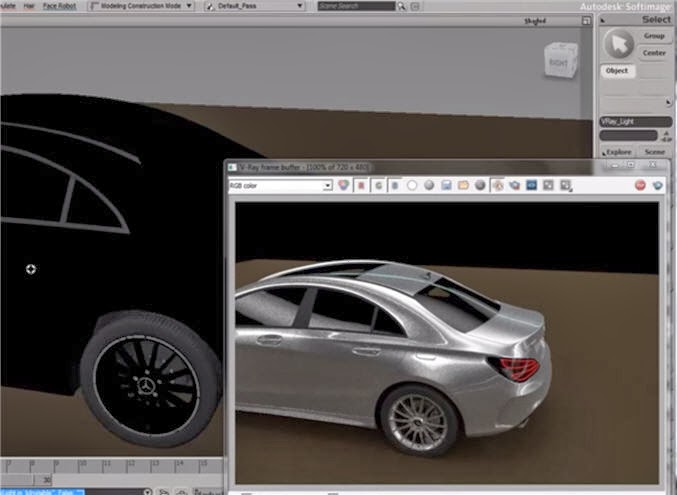The image size is (677, 495).
Task: Click the magnifier search icon
Action: 402,6
